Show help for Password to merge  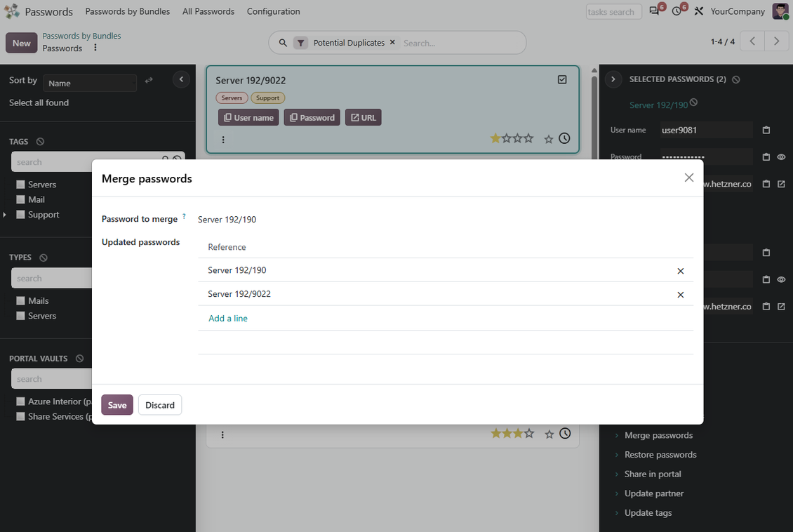click(x=184, y=216)
